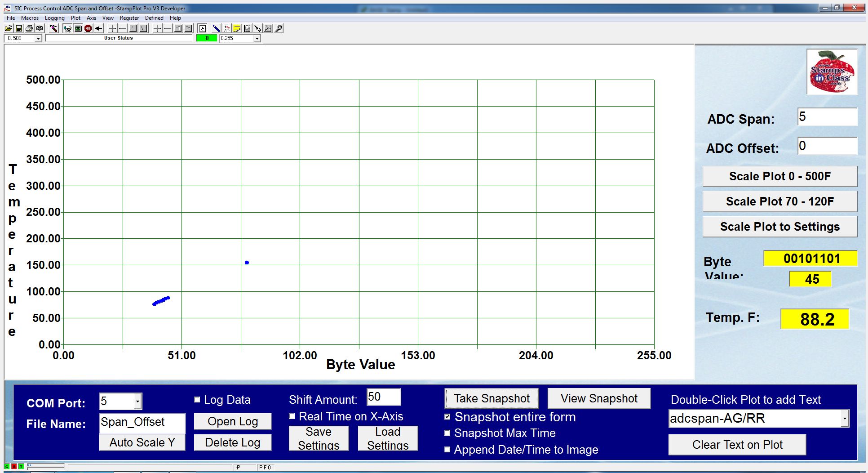The width and height of the screenshot is (868, 473).
Task: Click the ADC Span input field
Action: pos(827,117)
